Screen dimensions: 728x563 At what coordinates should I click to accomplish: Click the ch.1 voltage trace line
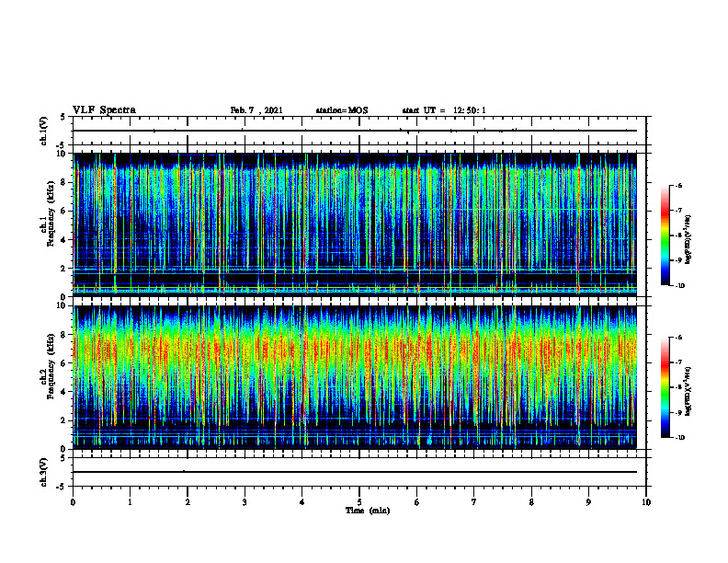pos(355,131)
